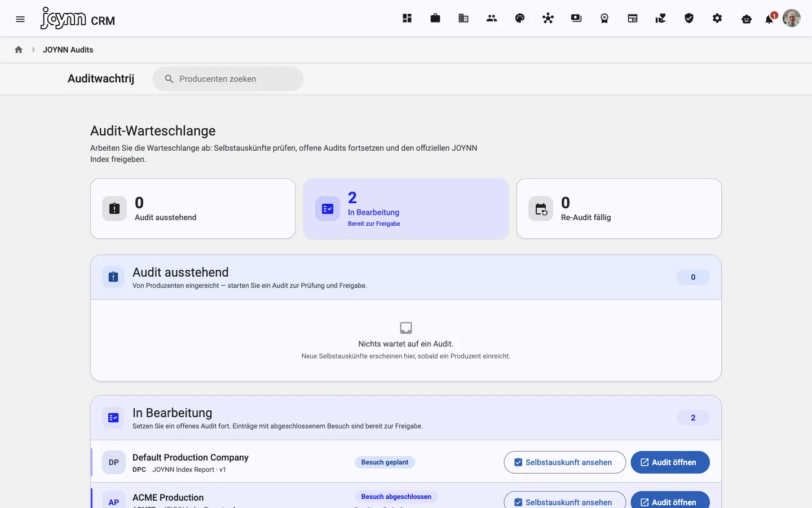The width and height of the screenshot is (812, 508).
Task: Click the DP avatar initials
Action: point(113,462)
